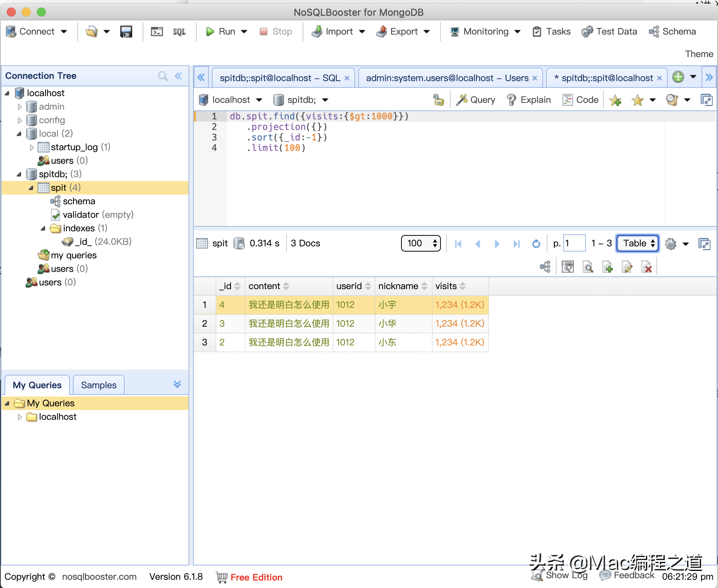Go to the last page of results
The image size is (718, 588).
[516, 244]
